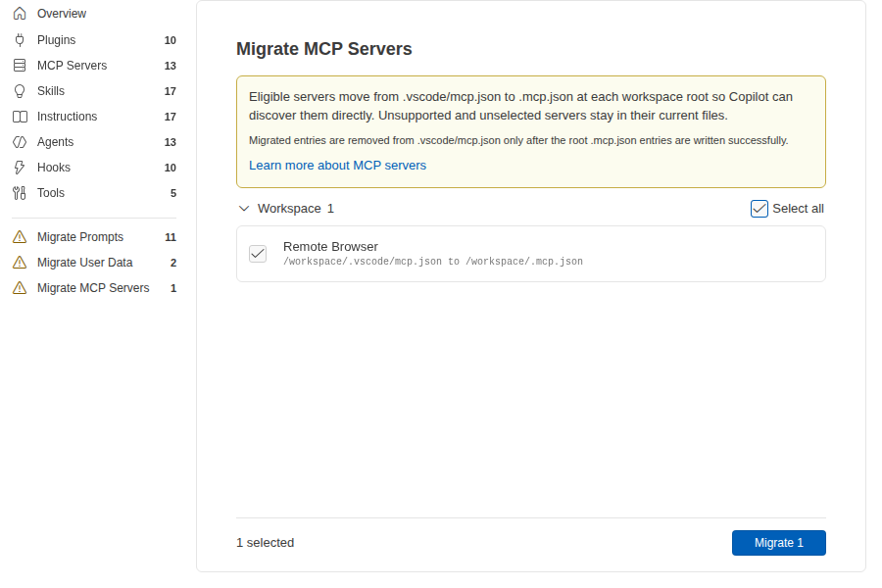Click the Migrate MCP Servers warning icon
882x588 pixels.
tap(20, 288)
